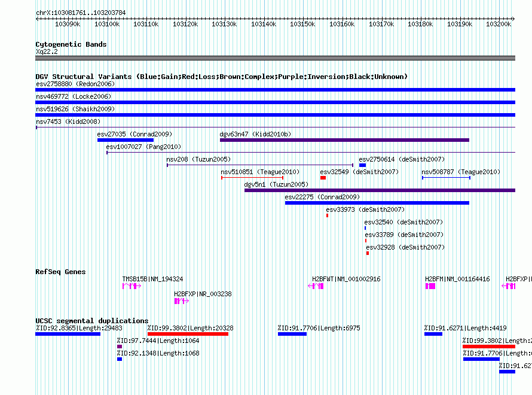The height and width of the screenshot is (395, 532).
Task: Click the blue duplication block %ID:92.1348 Length:1068
Action: [x=120, y=359]
